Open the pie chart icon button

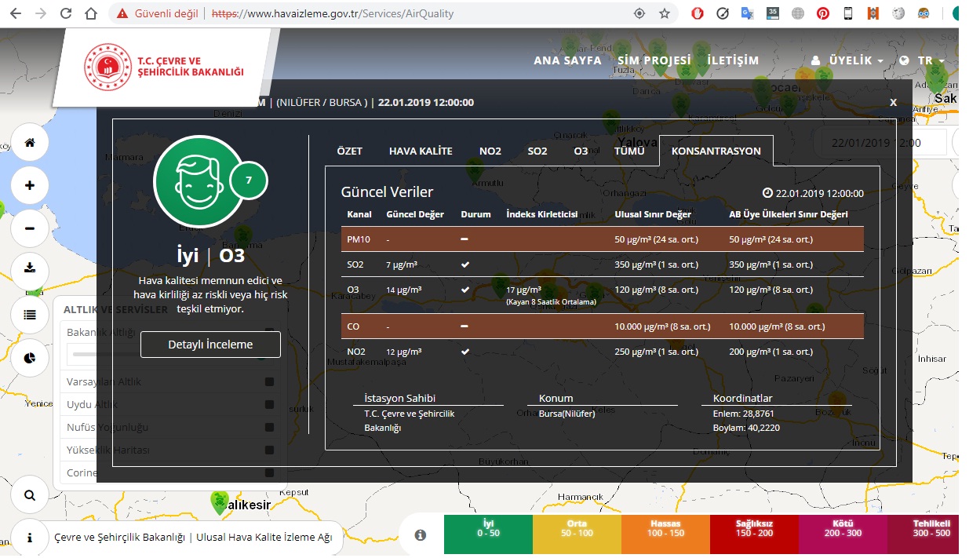coord(30,358)
